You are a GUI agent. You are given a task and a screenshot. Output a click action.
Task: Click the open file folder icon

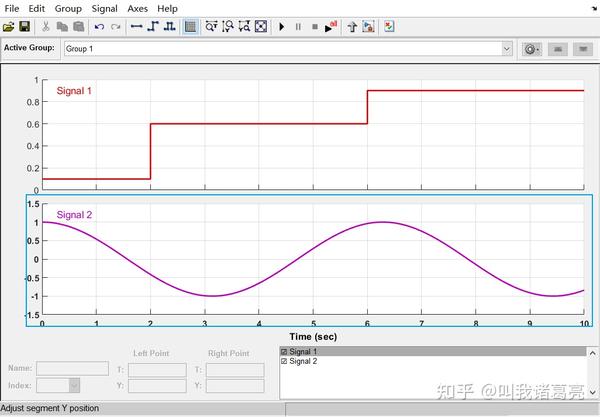8,27
